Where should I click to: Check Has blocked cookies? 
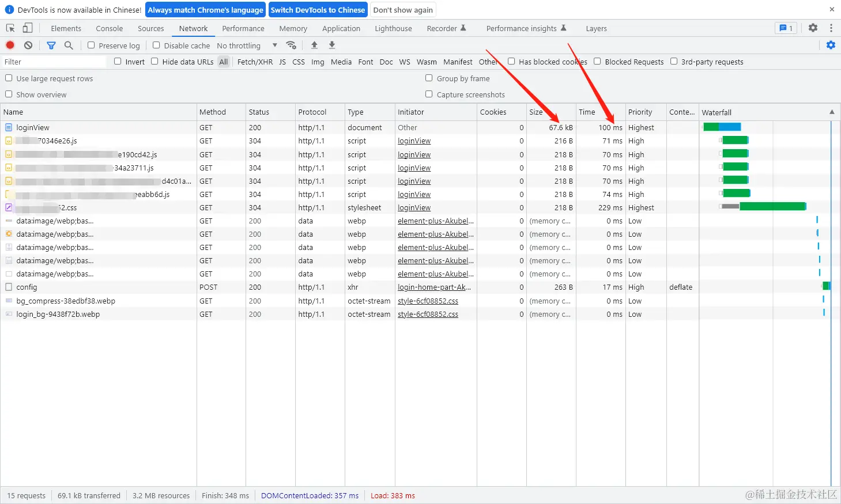511,61
